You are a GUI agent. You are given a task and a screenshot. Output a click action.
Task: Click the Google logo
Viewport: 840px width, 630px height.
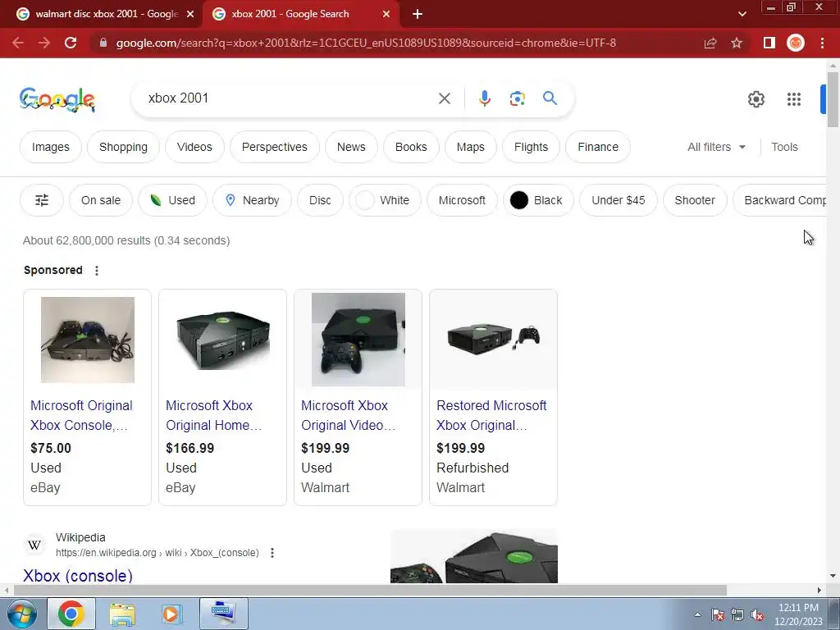[x=57, y=99]
